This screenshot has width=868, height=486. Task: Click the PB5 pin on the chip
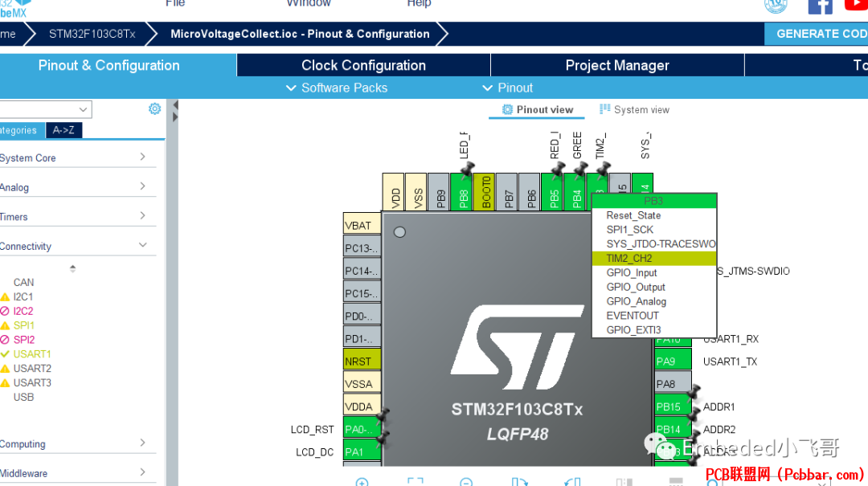pyautogui.click(x=554, y=192)
